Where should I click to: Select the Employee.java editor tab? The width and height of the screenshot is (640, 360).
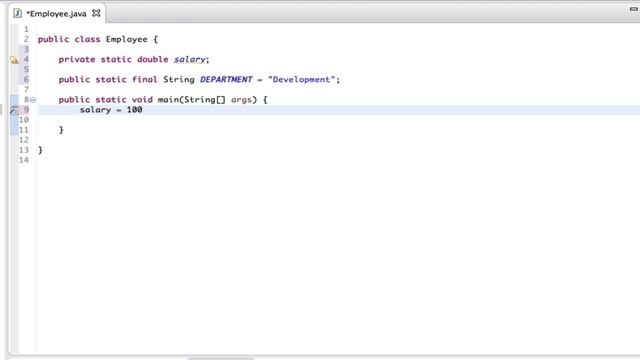click(x=56, y=13)
